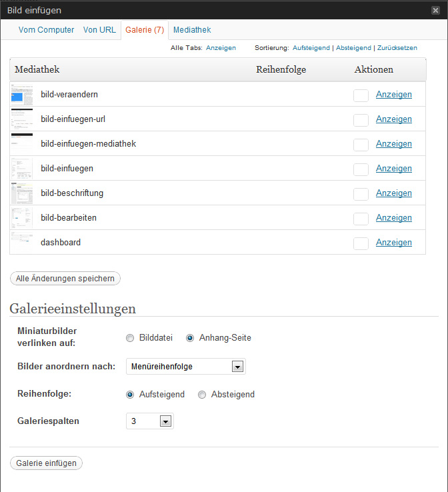This screenshot has height=492, width=448.
Task: Show details via Anzeigen for dashboard
Action: pyautogui.click(x=393, y=243)
